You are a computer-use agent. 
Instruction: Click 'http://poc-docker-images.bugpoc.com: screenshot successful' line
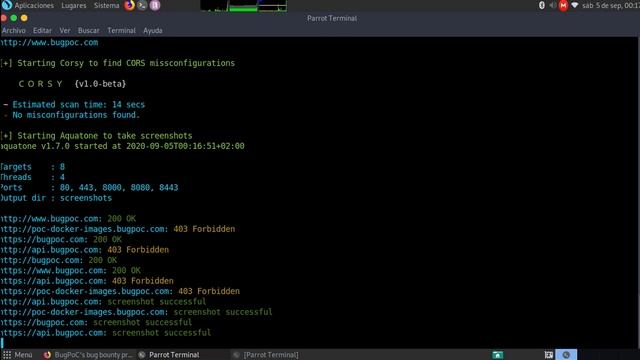coord(136,312)
